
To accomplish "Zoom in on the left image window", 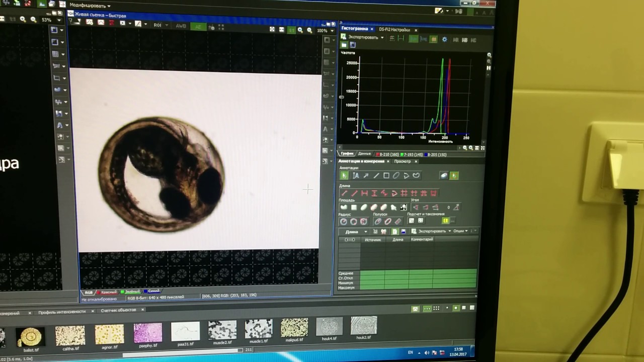I will tap(23, 20).
